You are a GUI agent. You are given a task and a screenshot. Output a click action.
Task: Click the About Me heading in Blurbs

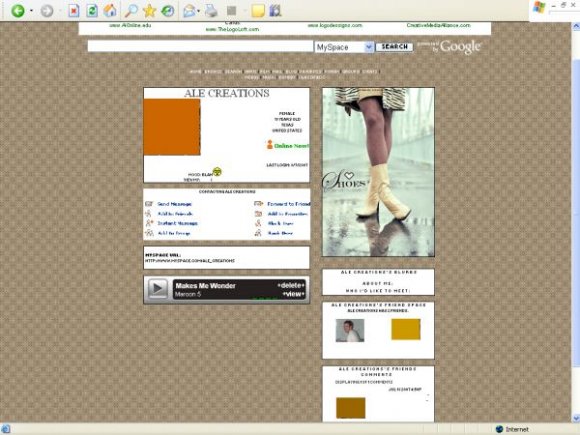tap(377, 284)
